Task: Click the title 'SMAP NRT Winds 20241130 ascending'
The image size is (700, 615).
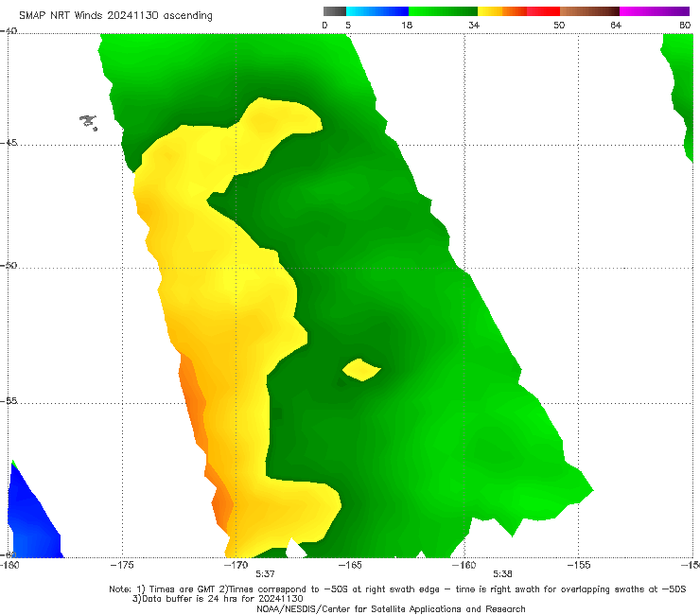Action: coord(115,16)
